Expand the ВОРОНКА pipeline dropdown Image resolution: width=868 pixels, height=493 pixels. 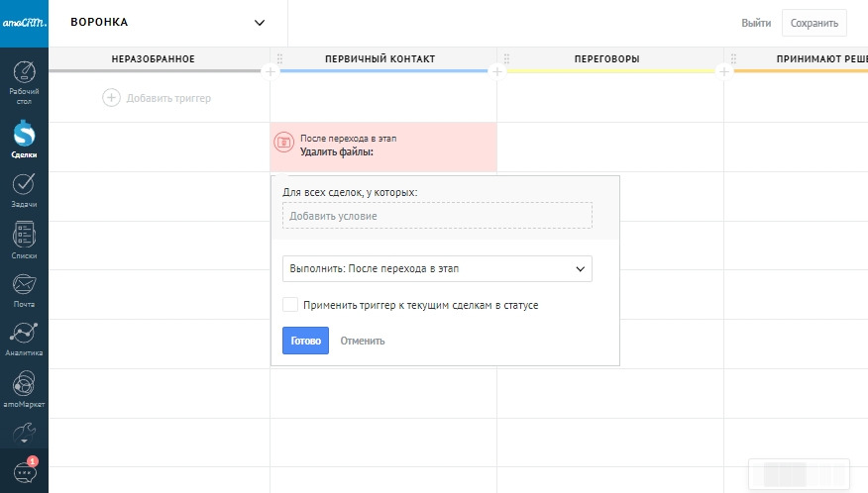click(260, 23)
